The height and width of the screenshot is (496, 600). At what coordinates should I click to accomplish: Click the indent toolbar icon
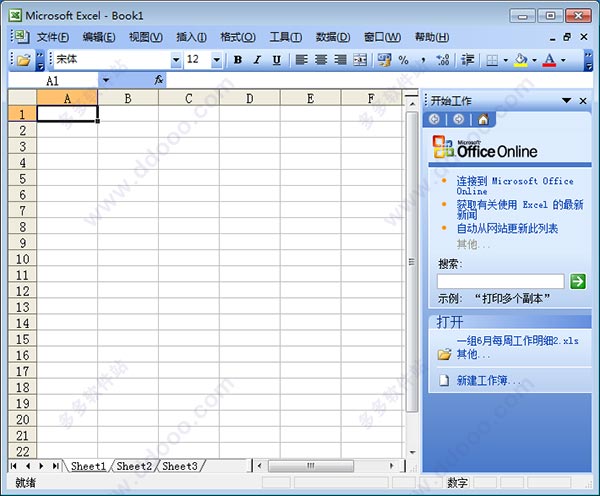[467, 60]
